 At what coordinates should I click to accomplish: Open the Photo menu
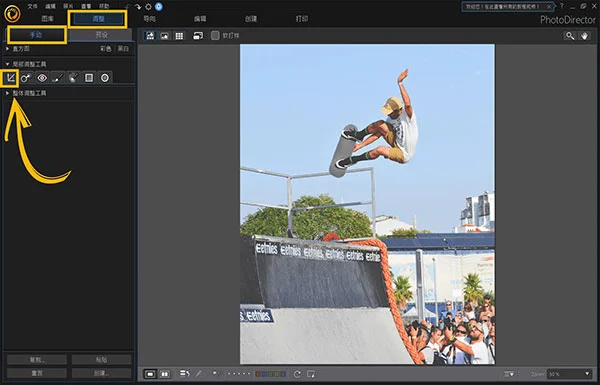point(68,6)
